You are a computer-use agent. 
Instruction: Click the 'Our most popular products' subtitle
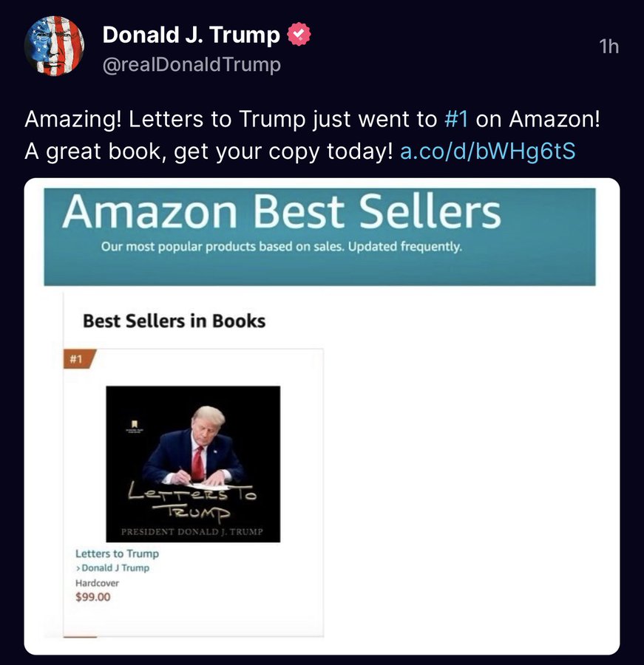[x=282, y=247]
